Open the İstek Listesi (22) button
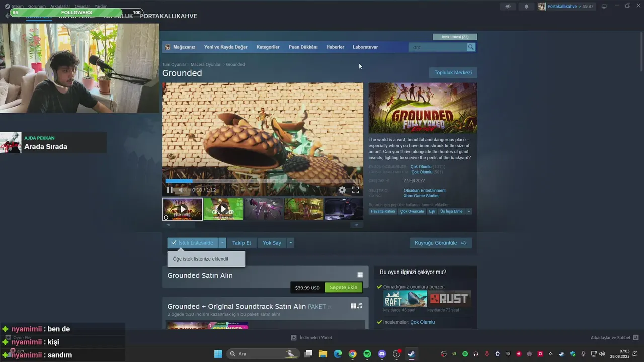 pyautogui.click(x=455, y=37)
